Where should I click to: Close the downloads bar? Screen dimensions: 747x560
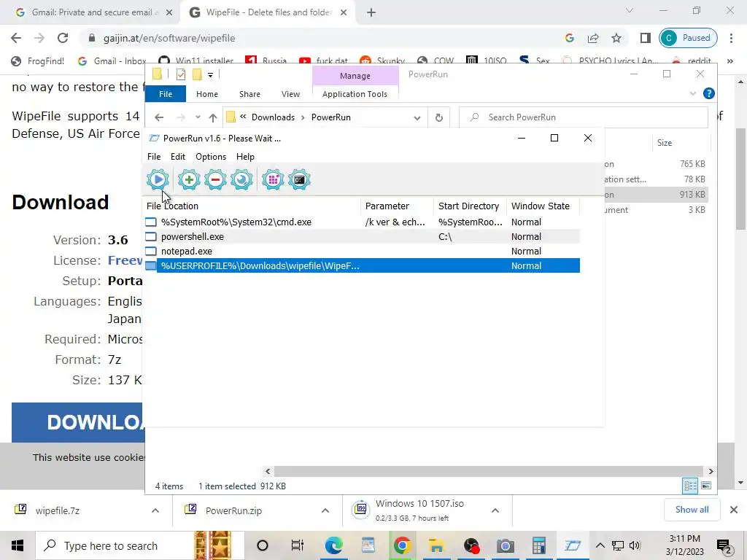(x=734, y=510)
